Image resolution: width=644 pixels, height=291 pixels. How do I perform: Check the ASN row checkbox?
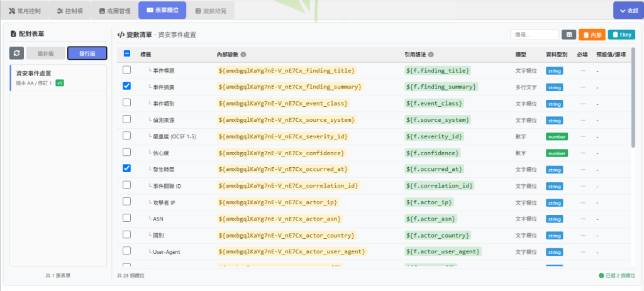(x=127, y=218)
